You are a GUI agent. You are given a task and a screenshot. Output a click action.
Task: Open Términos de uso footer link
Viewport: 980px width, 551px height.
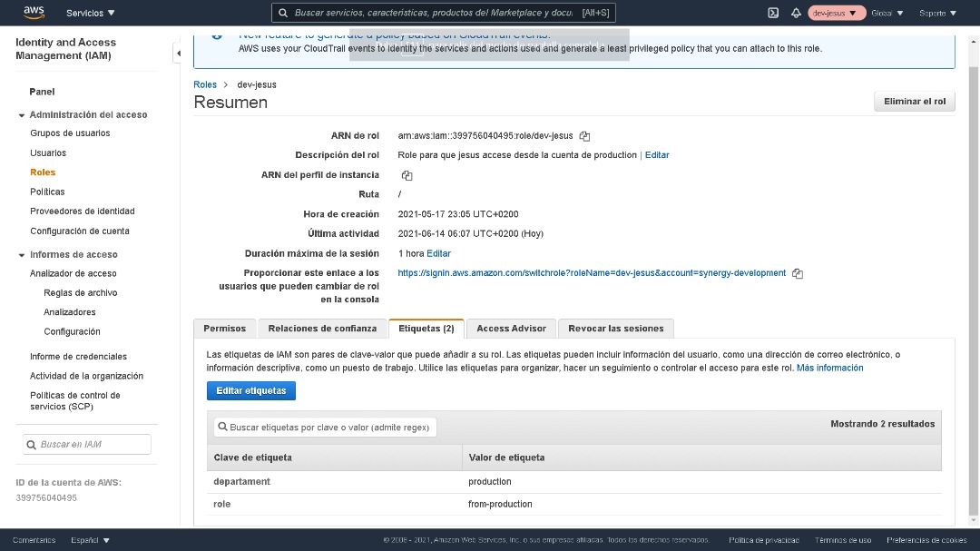pyautogui.click(x=842, y=540)
